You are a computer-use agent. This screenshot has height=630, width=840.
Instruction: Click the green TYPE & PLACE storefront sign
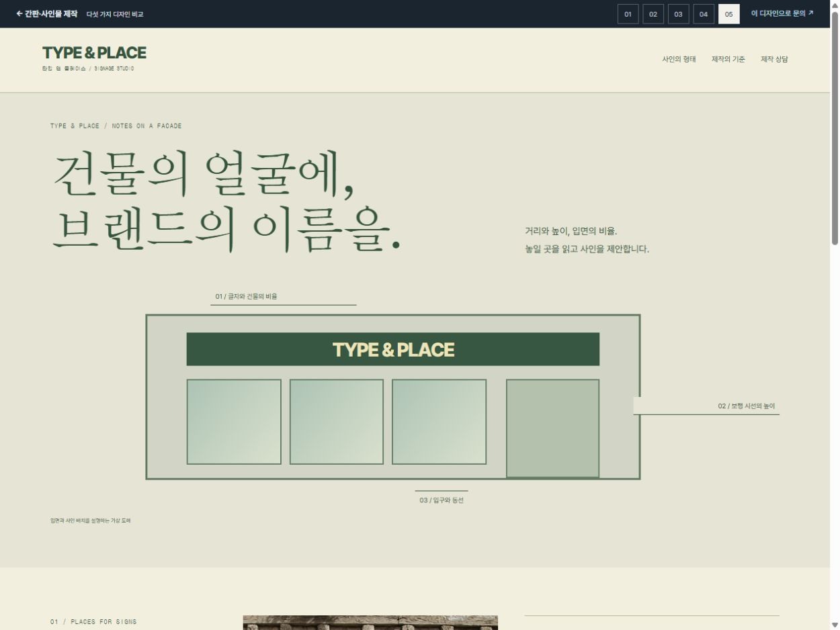pos(393,349)
